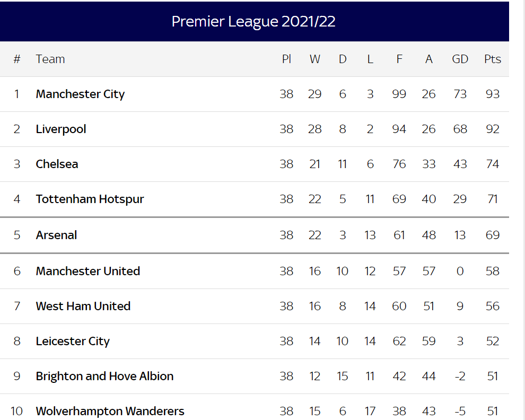Click Liverpool's goal difference of 68
Viewport: 525px width, 420px height.
click(460, 129)
